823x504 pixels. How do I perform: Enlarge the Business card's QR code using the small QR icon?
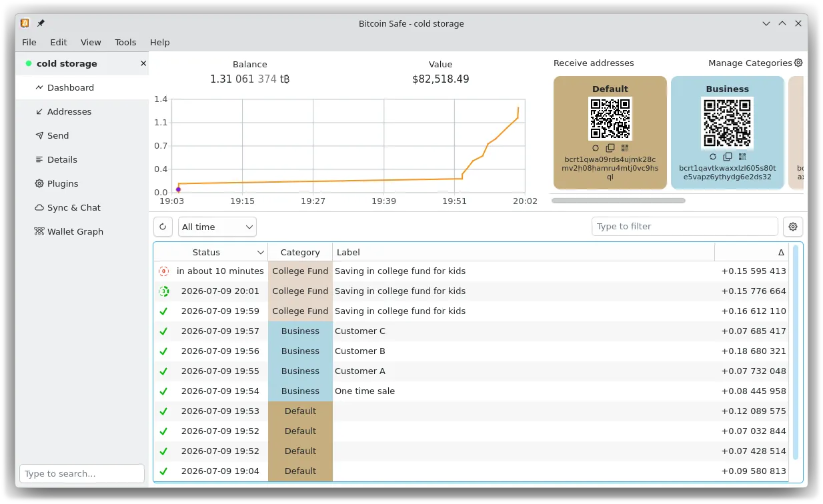[742, 157]
